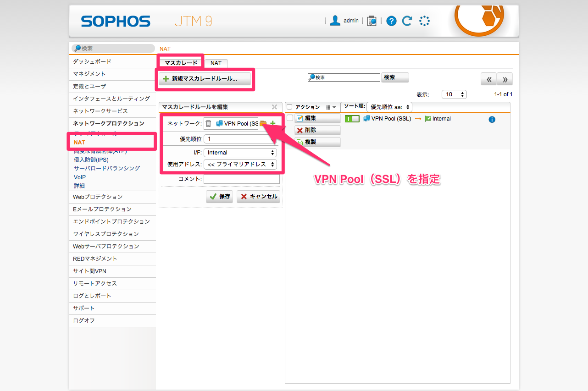Switch to the マスカレード tab
This screenshot has width=588, height=391.
[x=181, y=63]
